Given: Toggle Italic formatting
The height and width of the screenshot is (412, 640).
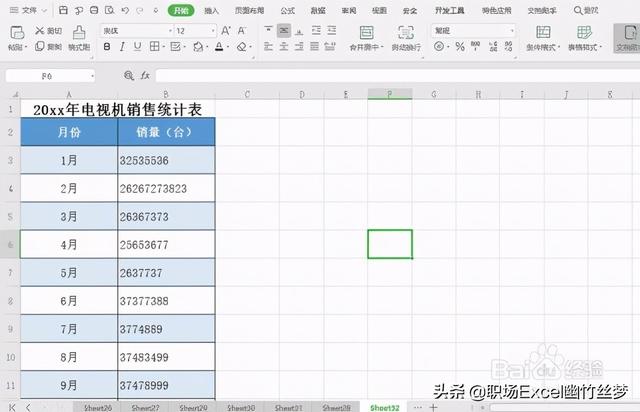Looking at the screenshot, I should pyautogui.click(x=122, y=47).
